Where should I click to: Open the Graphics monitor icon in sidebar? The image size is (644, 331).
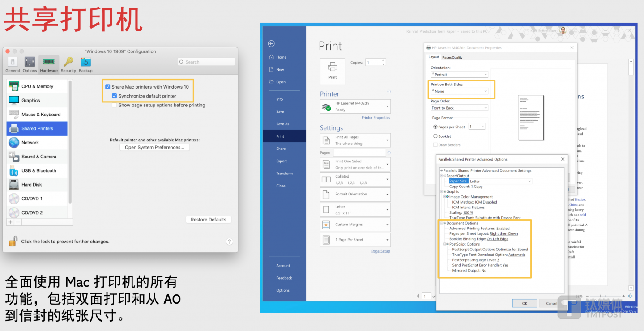click(x=14, y=100)
